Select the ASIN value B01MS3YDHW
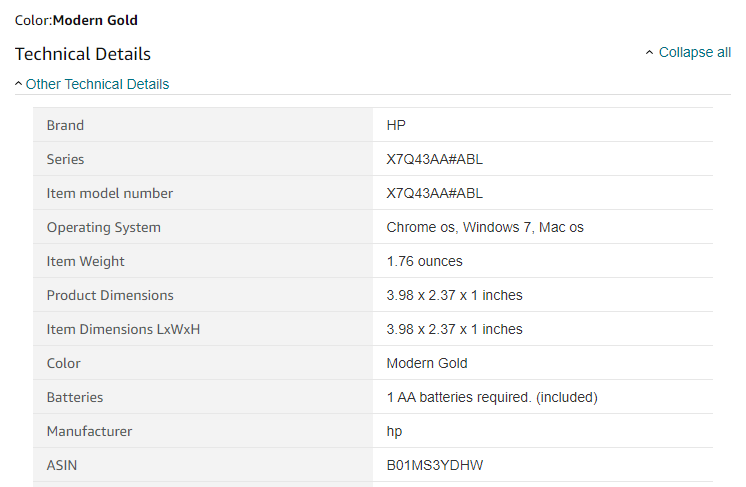746x487 pixels. coord(435,465)
